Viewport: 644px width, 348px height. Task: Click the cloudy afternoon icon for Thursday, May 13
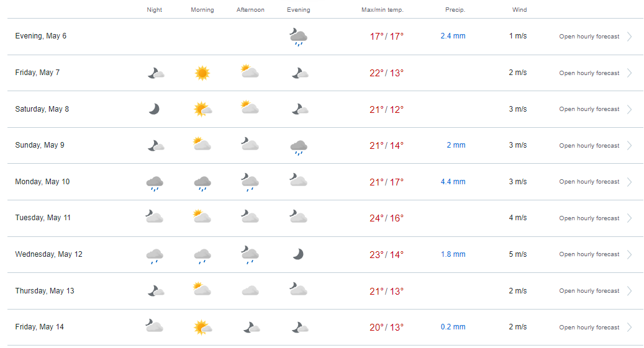(250, 291)
